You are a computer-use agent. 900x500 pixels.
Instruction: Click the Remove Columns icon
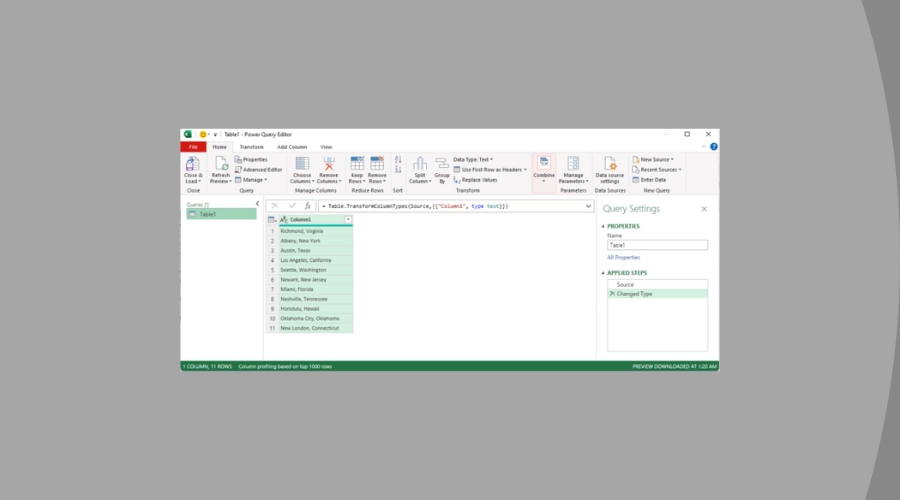[329, 164]
